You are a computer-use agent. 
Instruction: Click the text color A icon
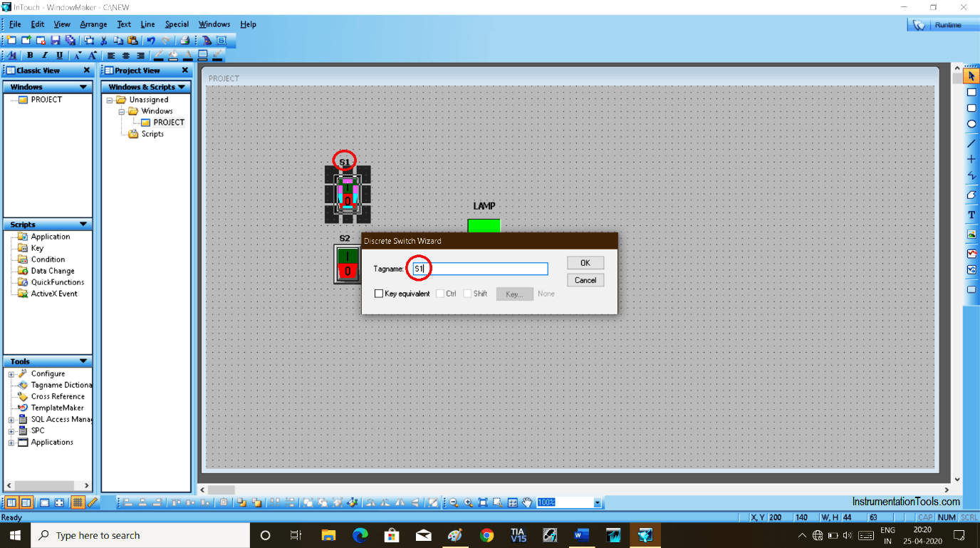188,56
